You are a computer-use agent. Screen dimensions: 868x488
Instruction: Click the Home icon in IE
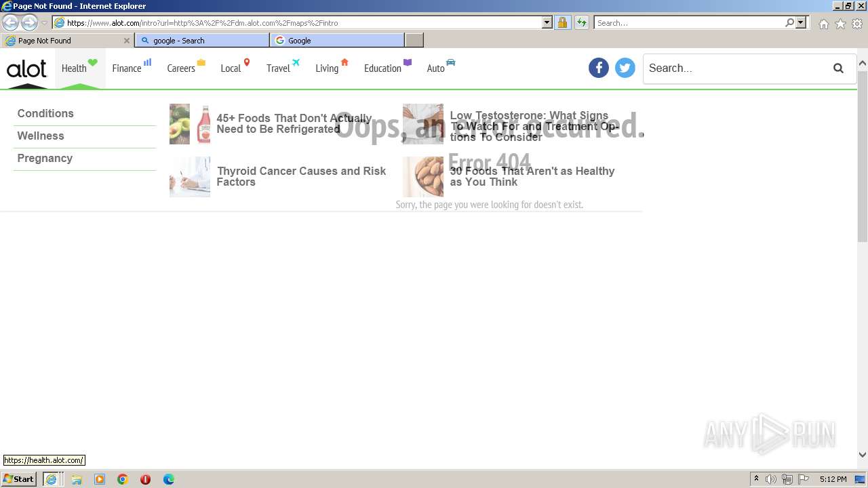823,24
